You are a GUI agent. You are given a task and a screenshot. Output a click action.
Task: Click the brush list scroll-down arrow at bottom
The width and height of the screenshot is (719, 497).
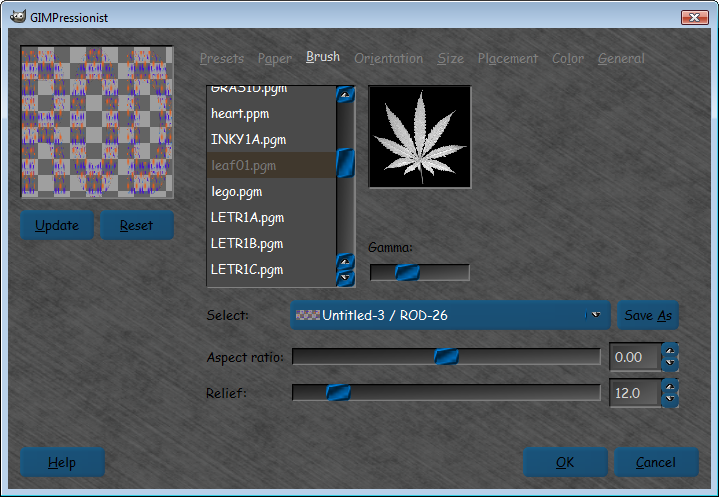click(345, 278)
